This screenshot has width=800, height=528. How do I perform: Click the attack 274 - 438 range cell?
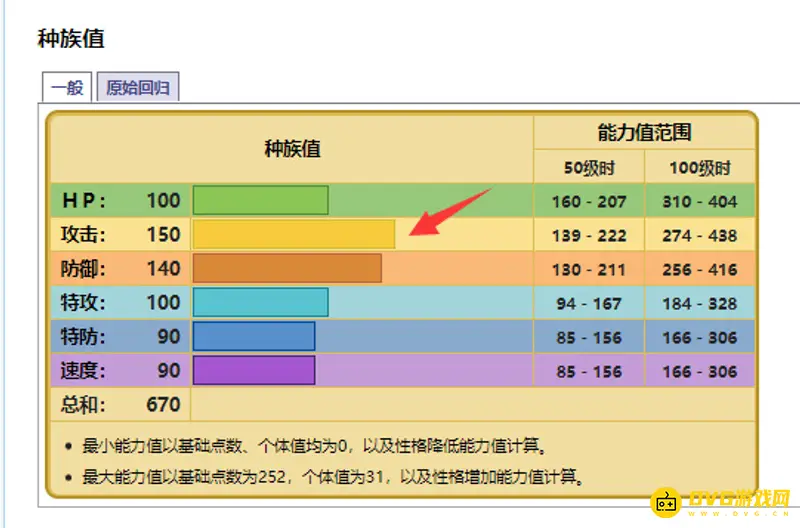pyautogui.click(x=699, y=235)
